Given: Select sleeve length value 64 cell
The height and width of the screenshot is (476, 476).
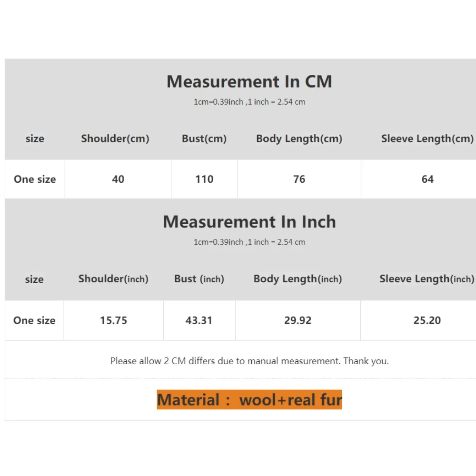Looking at the screenshot, I should [x=427, y=179].
